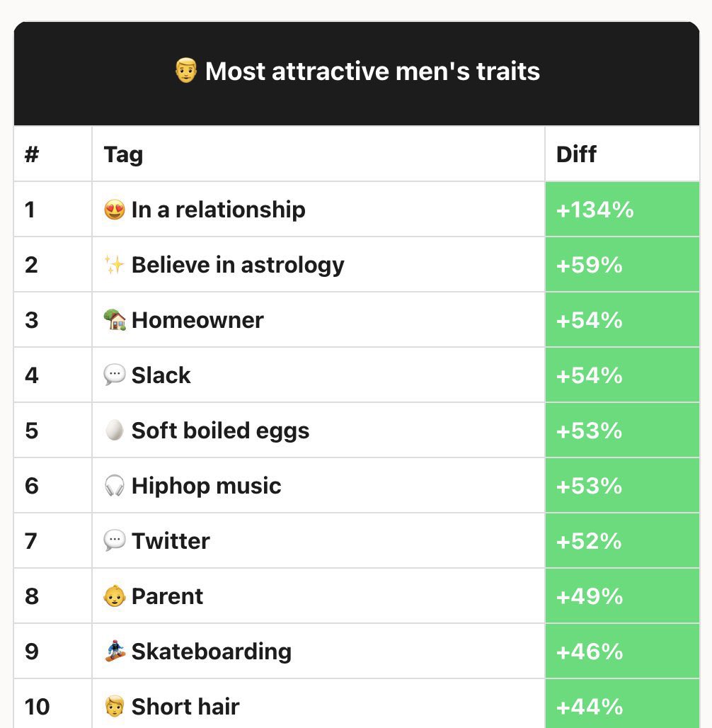Click the headphones emoji beside Hiphop music
712x728 pixels.
(114, 486)
